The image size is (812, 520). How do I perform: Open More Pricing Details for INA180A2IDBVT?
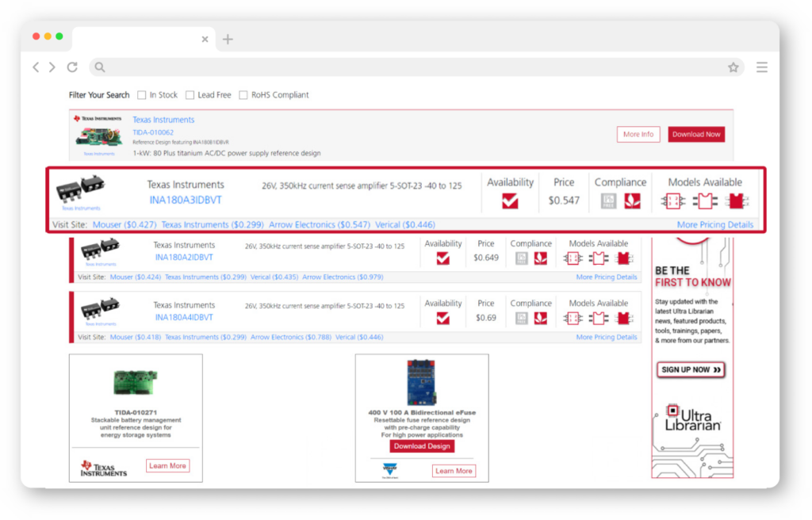click(607, 277)
